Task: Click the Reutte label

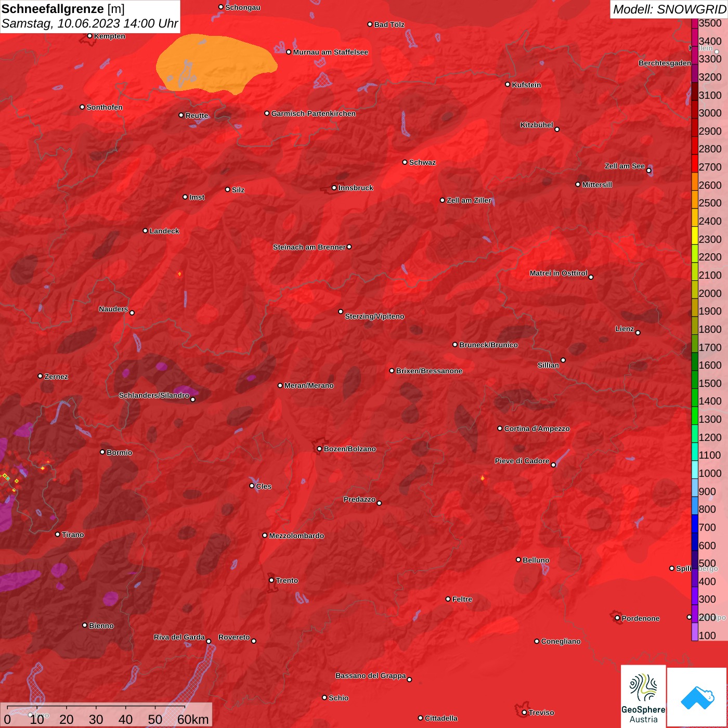Action: tap(197, 115)
